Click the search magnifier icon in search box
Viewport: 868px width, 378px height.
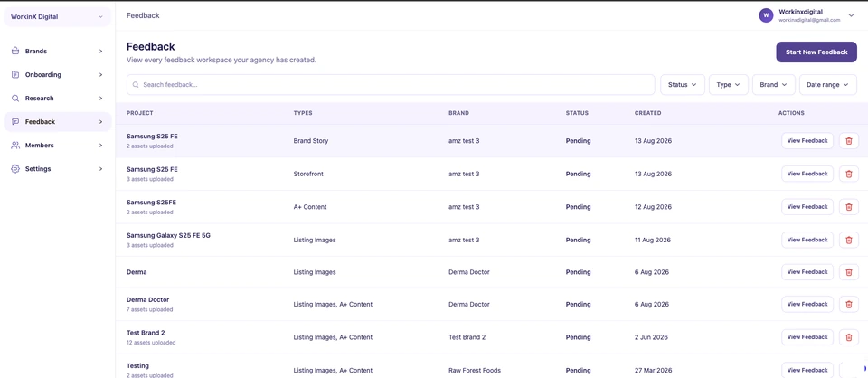click(x=136, y=85)
